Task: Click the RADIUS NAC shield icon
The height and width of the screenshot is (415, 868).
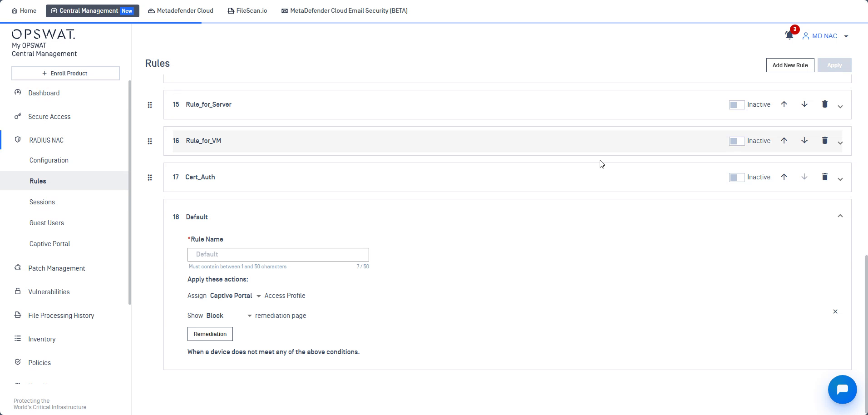Action: pyautogui.click(x=18, y=139)
